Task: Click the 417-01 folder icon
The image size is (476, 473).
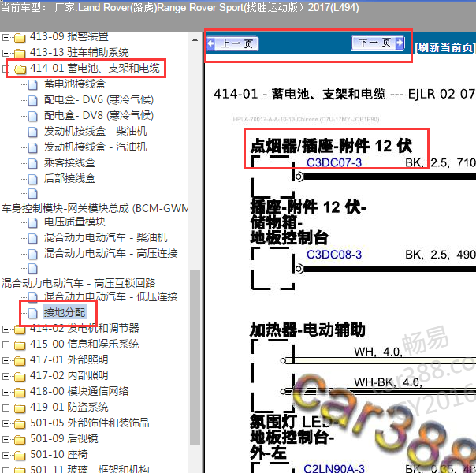Action: click(20, 361)
